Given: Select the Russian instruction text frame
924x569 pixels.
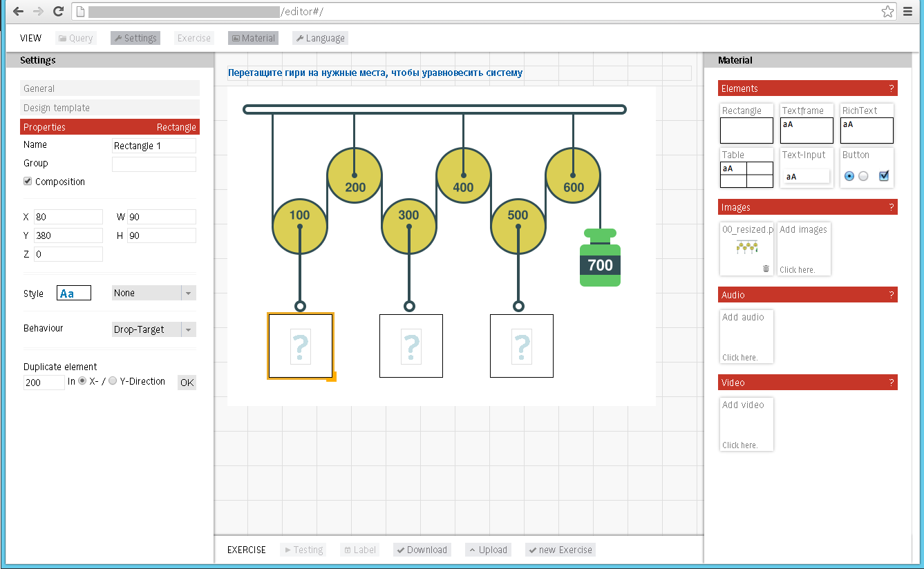Looking at the screenshot, I should click(460, 73).
